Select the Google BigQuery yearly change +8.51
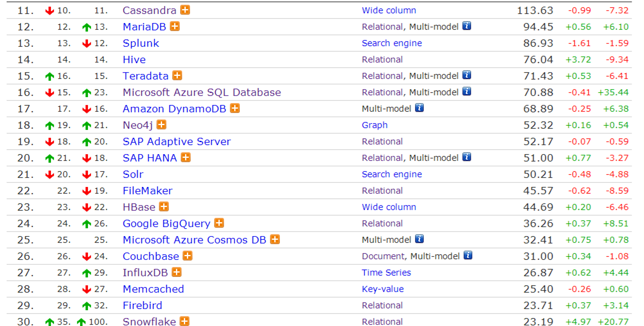 [x=616, y=224]
